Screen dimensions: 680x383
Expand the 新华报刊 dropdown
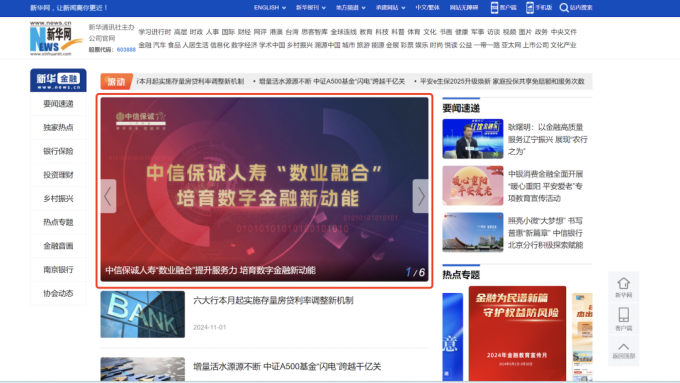click(311, 8)
